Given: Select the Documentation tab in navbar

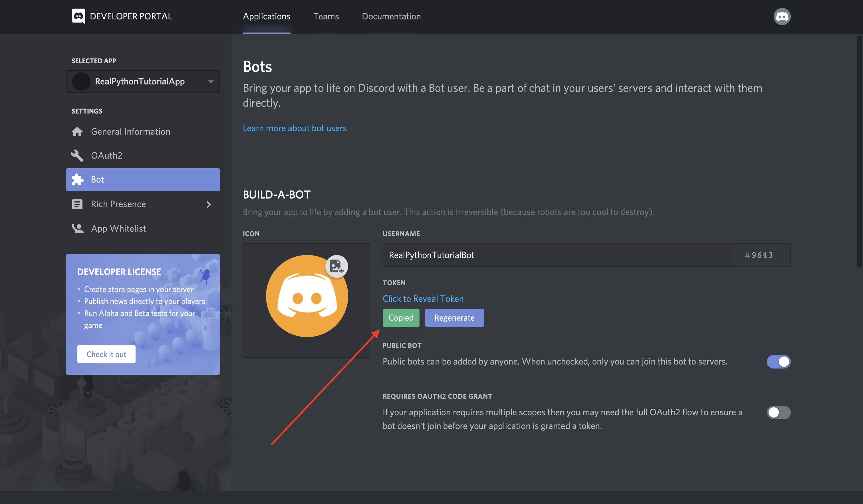Looking at the screenshot, I should tap(391, 16).
